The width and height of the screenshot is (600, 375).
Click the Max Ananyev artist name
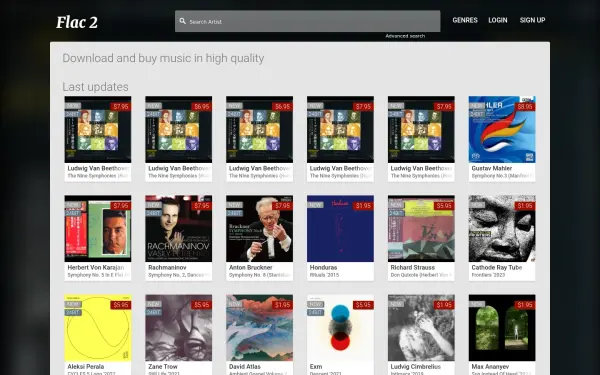[490, 367]
